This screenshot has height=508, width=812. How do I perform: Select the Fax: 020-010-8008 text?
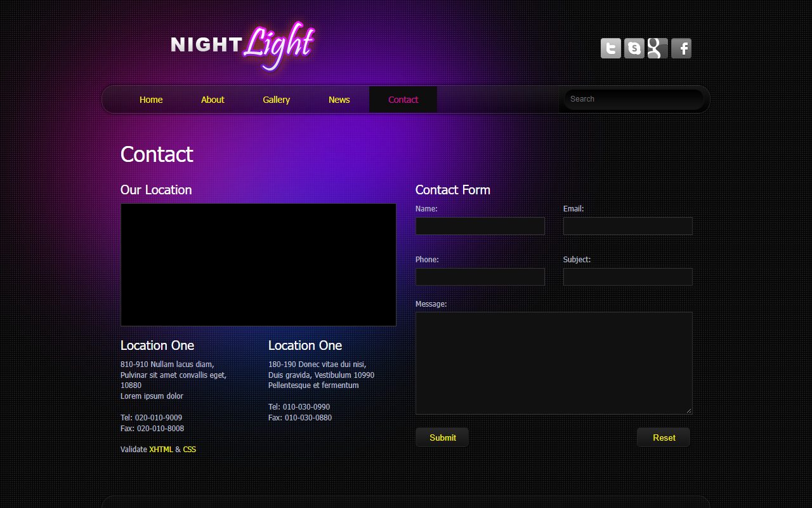152,429
